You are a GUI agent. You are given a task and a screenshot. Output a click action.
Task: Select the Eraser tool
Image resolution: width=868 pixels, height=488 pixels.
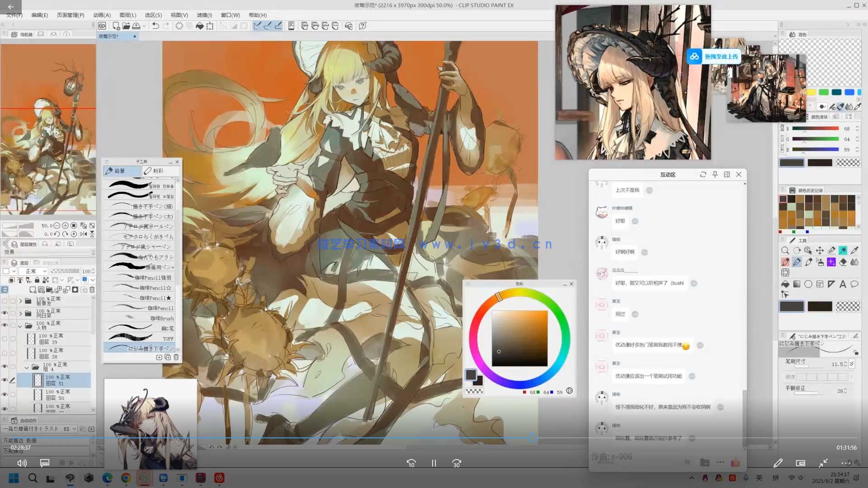pos(843,262)
